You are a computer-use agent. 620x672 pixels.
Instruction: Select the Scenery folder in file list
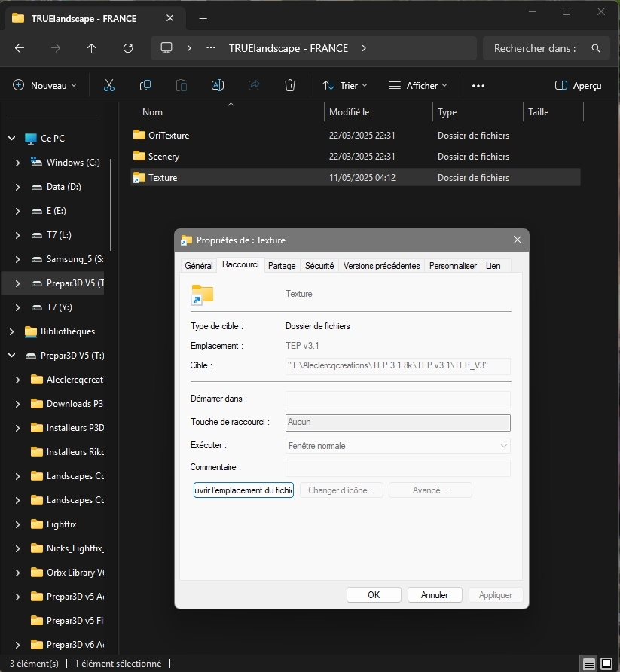[x=163, y=157]
